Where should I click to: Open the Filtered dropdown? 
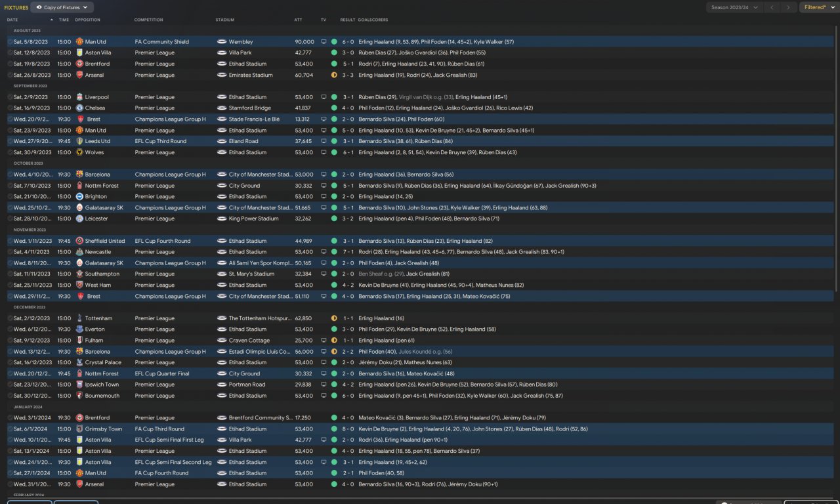tap(818, 7)
